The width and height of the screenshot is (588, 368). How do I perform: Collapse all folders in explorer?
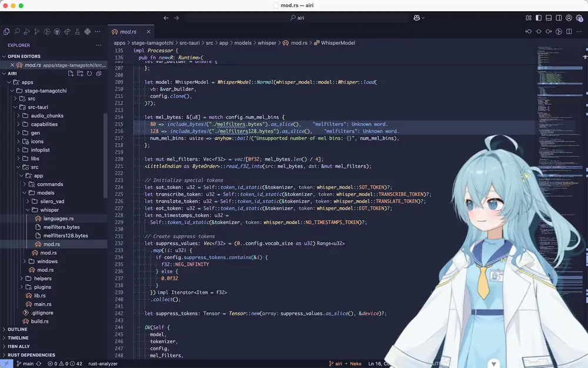[99, 74]
